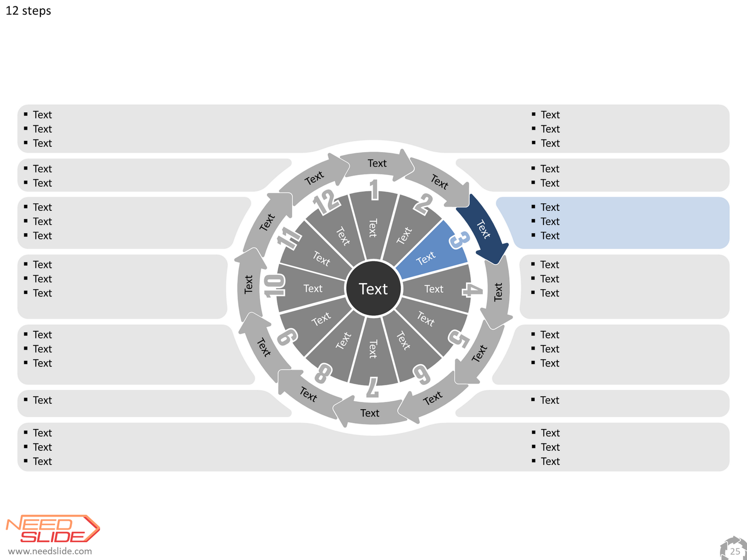This screenshot has width=747, height=560.
Task: Click the NeedSlide logo
Action: (53, 529)
